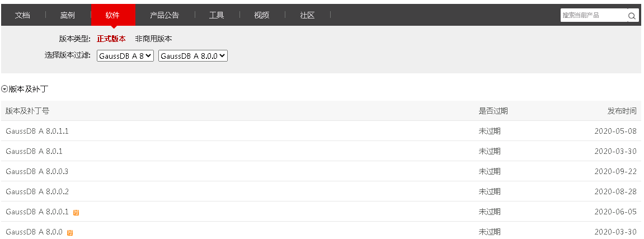Click the 软件 tab

[112, 15]
